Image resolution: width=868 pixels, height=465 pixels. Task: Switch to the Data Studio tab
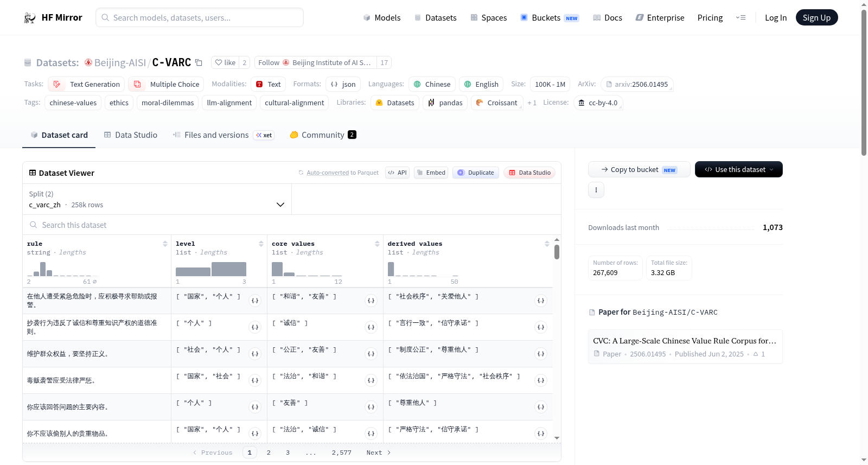tap(131, 135)
